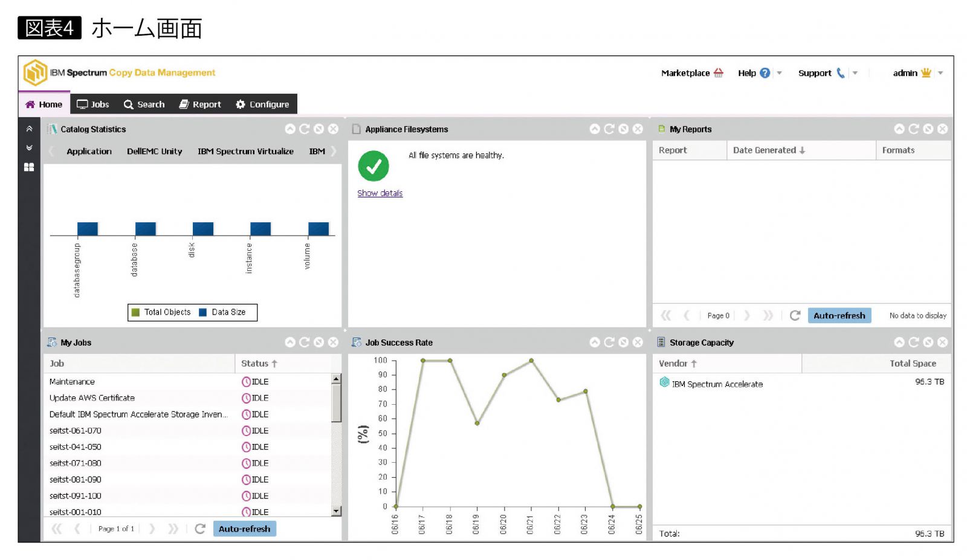Collapse the My Reports panel
967x560 pixels.
click(x=899, y=129)
